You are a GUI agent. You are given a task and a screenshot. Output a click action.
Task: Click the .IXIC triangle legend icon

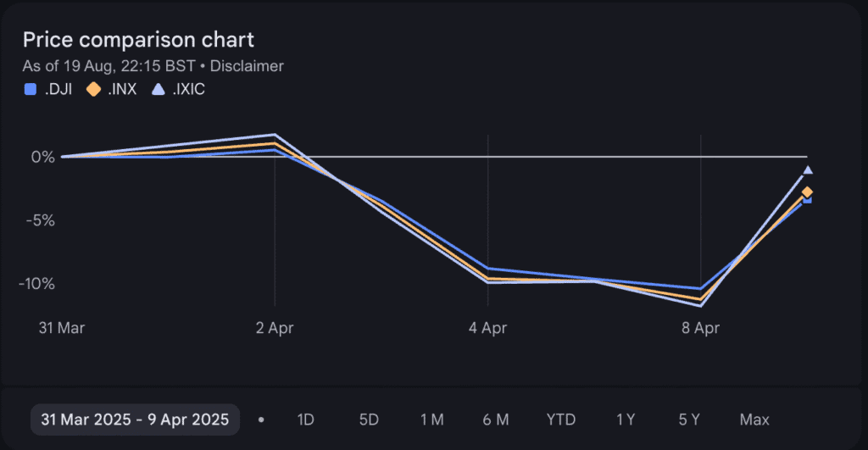(x=159, y=88)
